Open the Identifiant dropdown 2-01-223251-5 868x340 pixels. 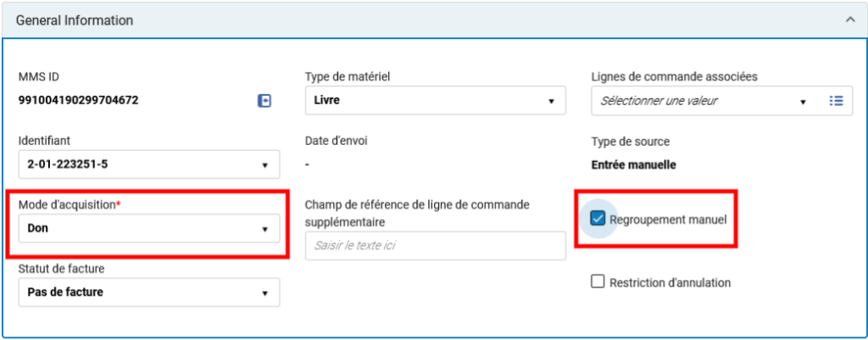click(x=149, y=164)
